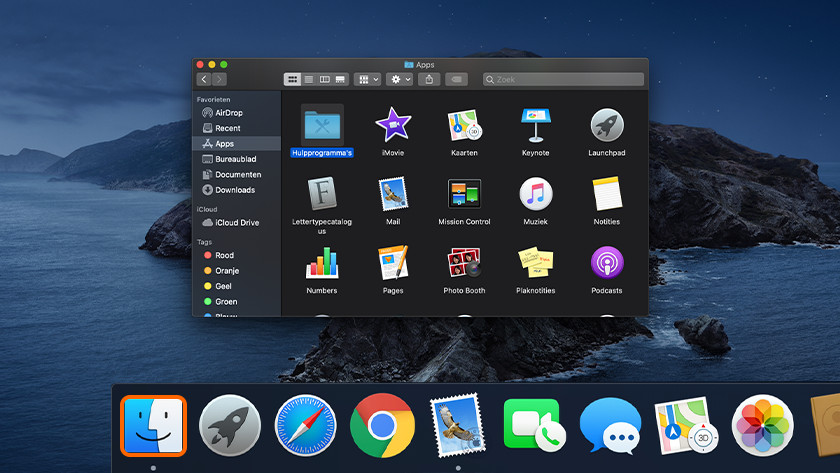
Task: Switch to column view in Finder toolbar
Action: coord(325,79)
